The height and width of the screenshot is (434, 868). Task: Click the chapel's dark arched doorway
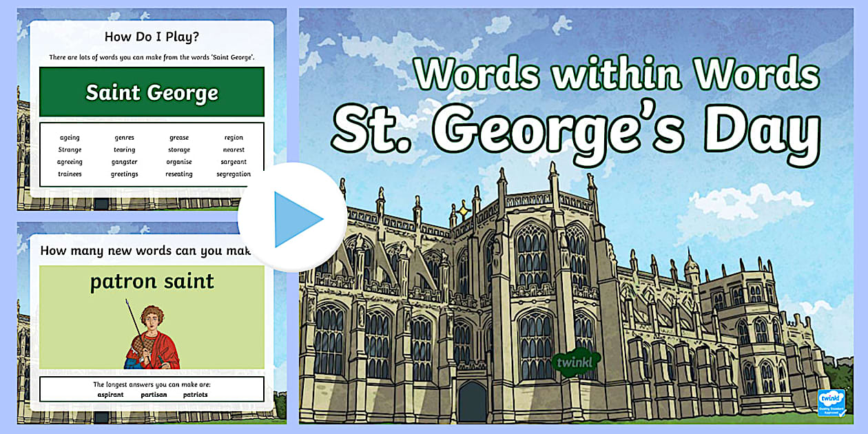472,402
